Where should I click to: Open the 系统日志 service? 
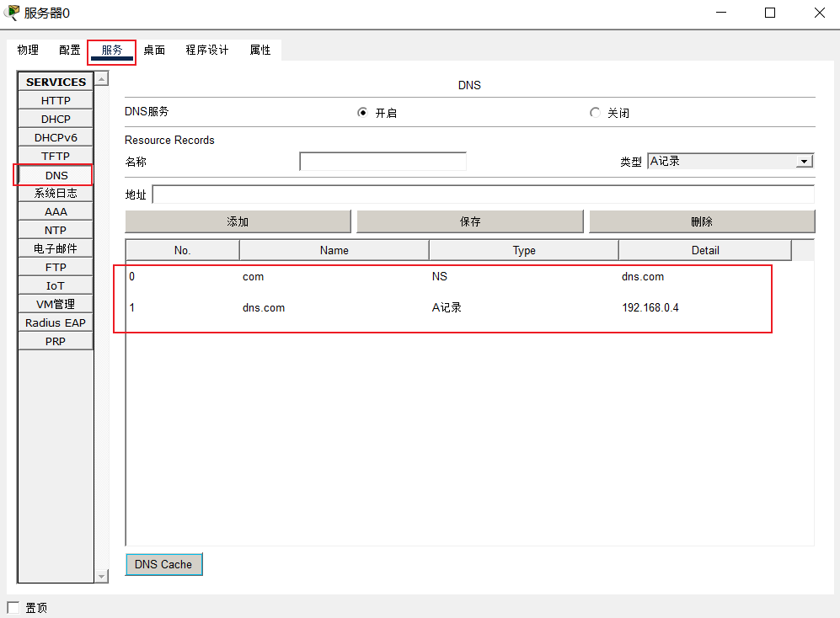coord(56,193)
